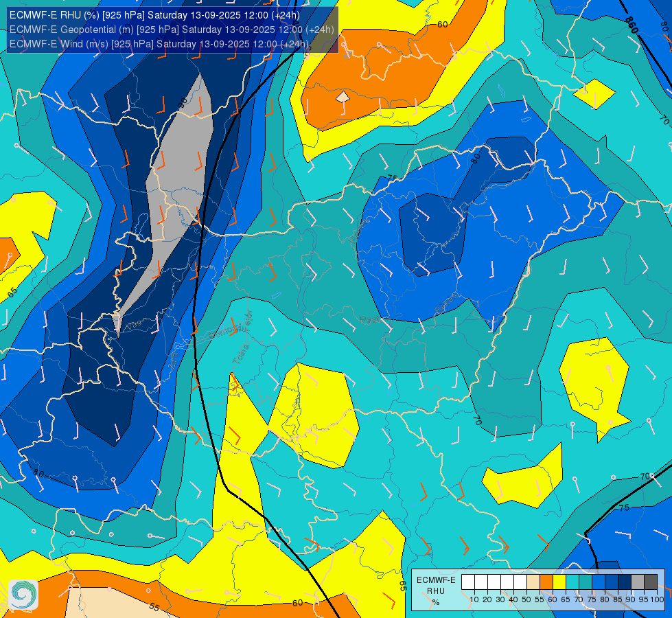Click the legend tick label 100
The image size is (672, 618).
[658, 599]
